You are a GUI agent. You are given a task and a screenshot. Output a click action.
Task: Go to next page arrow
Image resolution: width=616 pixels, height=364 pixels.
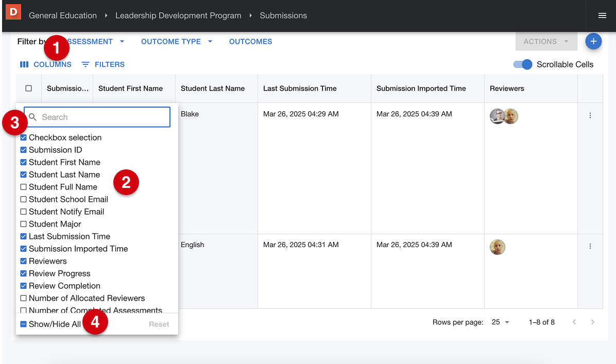point(593,322)
